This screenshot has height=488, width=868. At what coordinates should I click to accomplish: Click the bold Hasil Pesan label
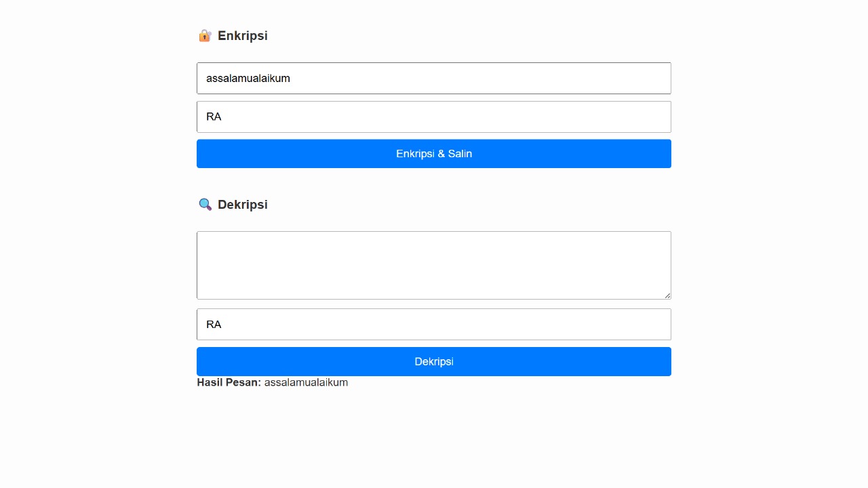(x=229, y=382)
